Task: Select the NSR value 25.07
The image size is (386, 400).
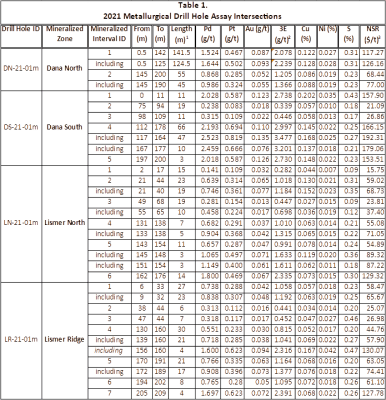Action: [x=375, y=308]
